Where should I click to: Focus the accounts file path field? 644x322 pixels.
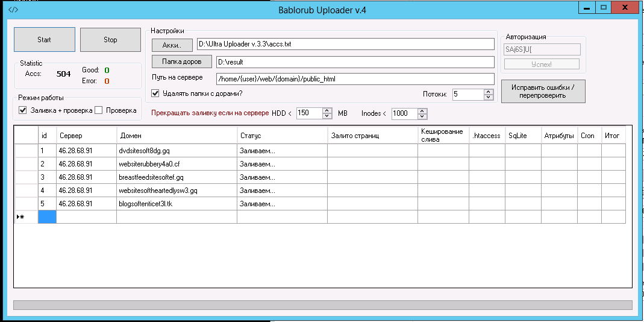(345, 44)
